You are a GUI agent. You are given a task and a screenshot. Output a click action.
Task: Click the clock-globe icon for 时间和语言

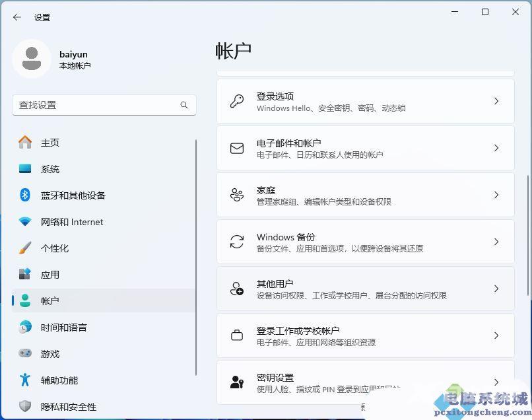pyautogui.click(x=25, y=328)
